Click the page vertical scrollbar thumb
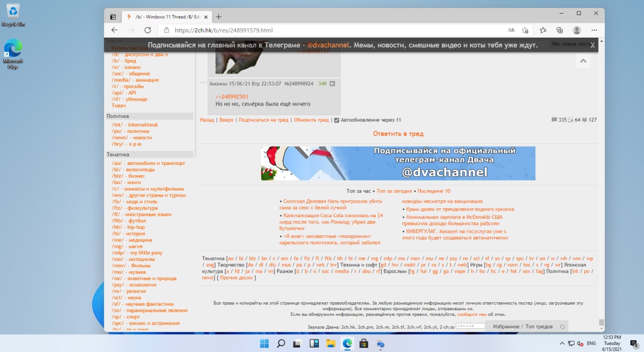The image size is (644, 352). pos(601,322)
